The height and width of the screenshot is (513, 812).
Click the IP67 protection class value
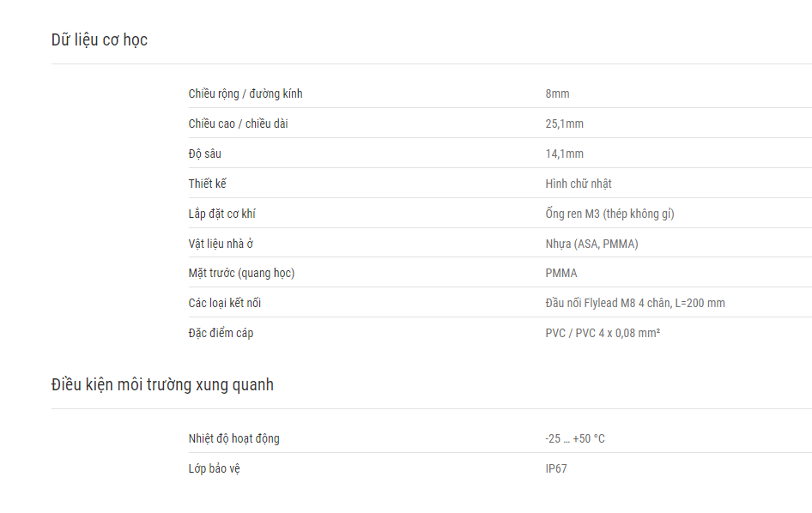[556, 468]
